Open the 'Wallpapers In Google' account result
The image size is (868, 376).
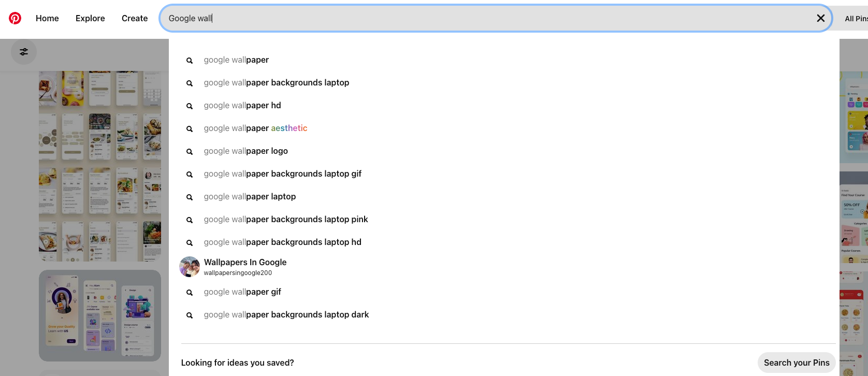click(245, 262)
